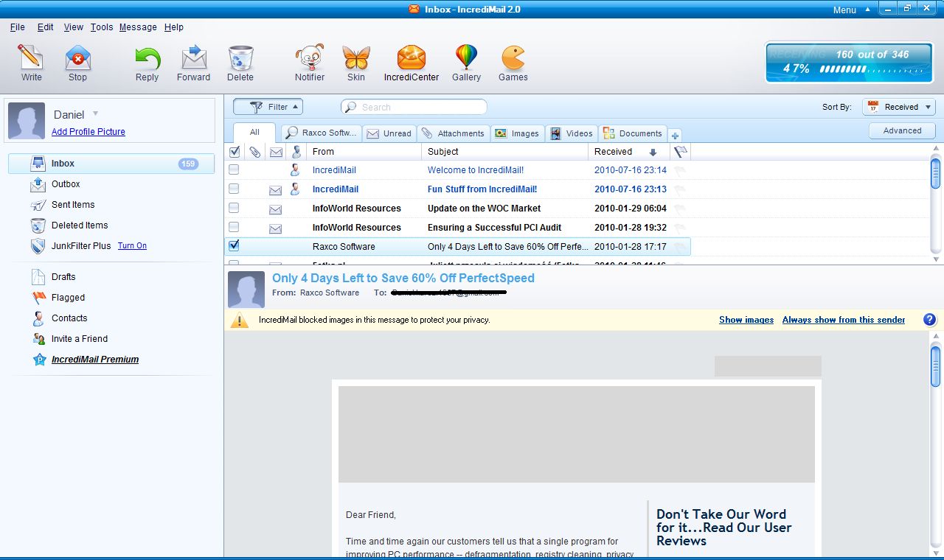Check the Update on the WOC Market box
The width and height of the screenshot is (944, 560).
[x=234, y=208]
